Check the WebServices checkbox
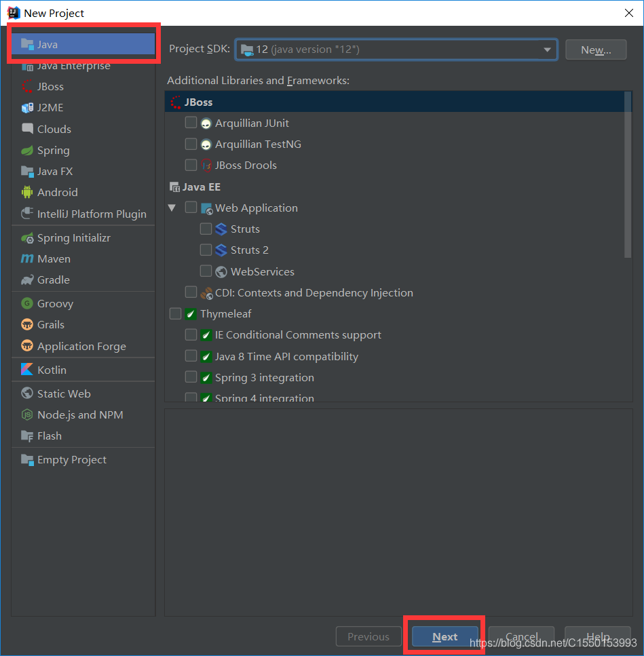This screenshot has height=656, width=644. tap(206, 271)
